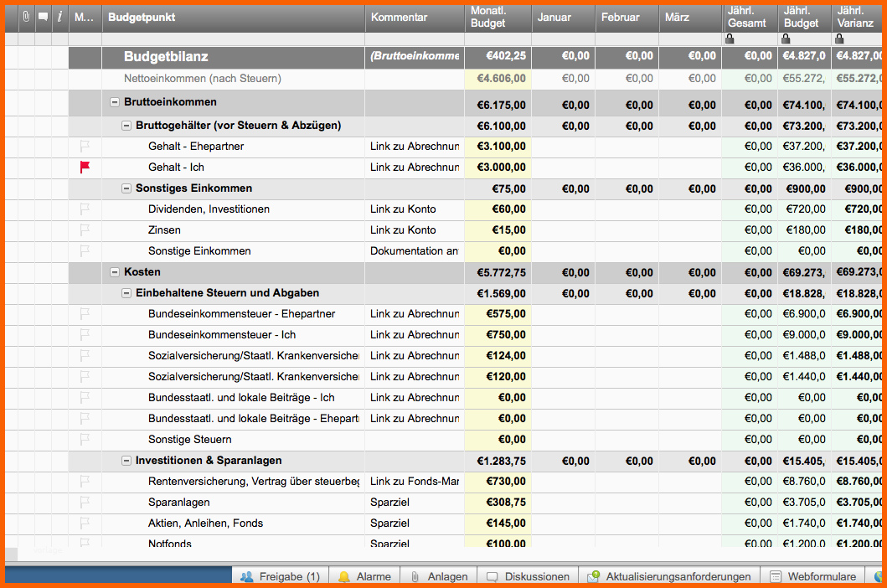
Task: Select the €730,00 Rentenversicherung cell
Action: [498, 482]
